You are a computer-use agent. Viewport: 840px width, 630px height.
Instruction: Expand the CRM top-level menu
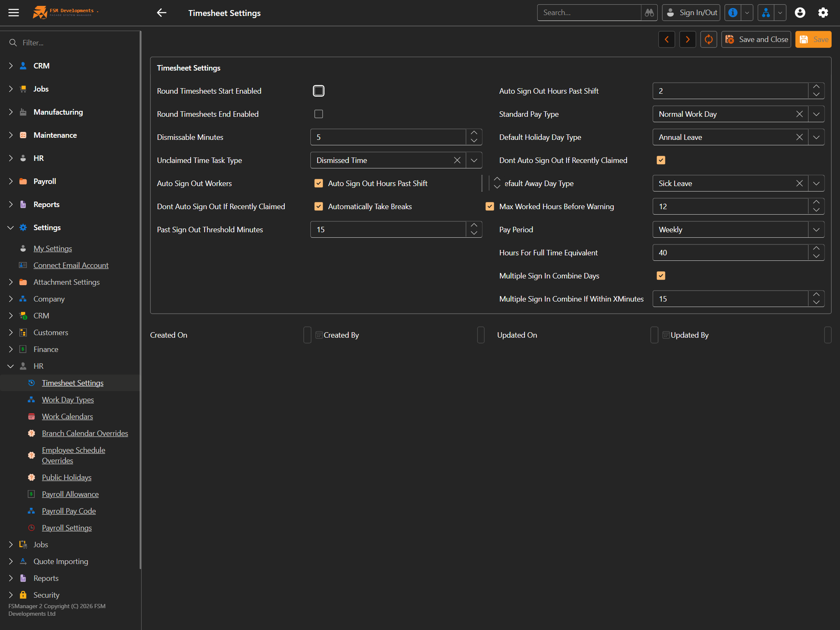point(10,66)
